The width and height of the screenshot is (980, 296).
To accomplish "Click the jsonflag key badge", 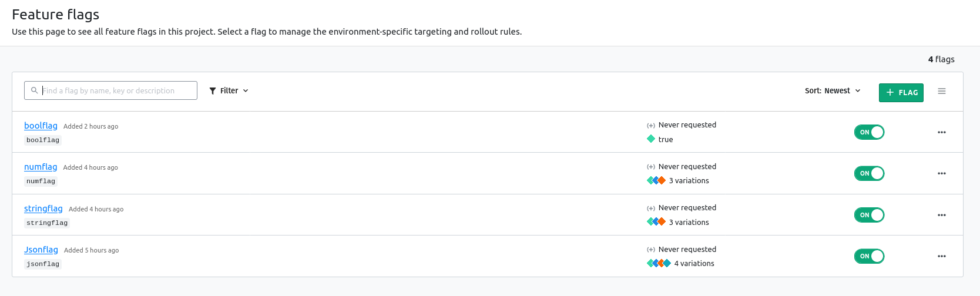I will point(43,264).
